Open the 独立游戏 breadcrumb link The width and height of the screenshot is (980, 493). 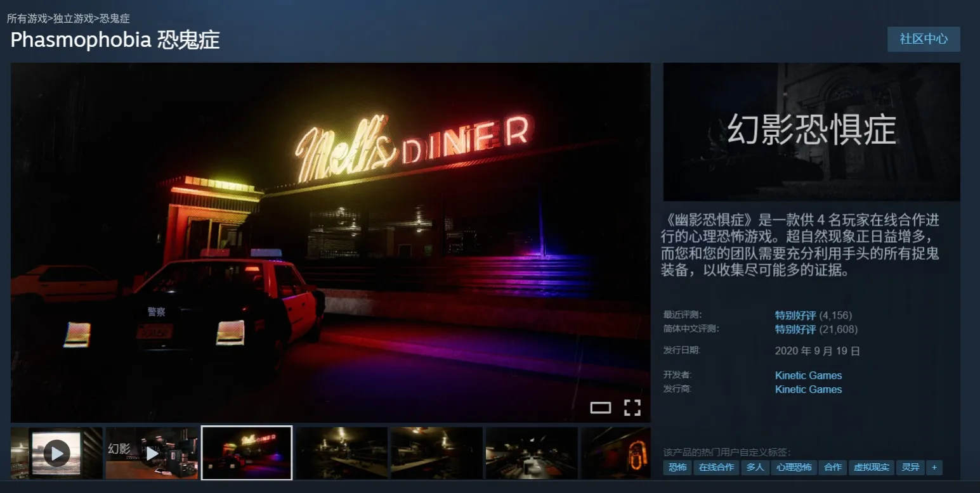73,19
